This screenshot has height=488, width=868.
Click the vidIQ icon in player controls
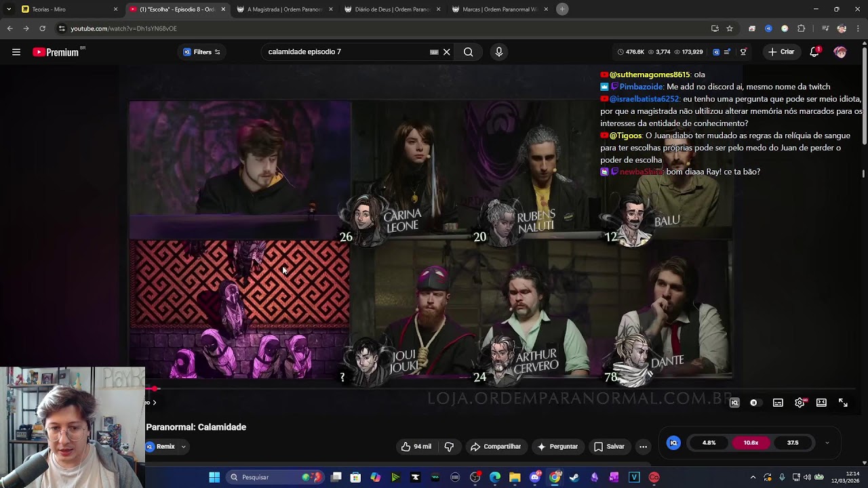pyautogui.click(x=734, y=403)
